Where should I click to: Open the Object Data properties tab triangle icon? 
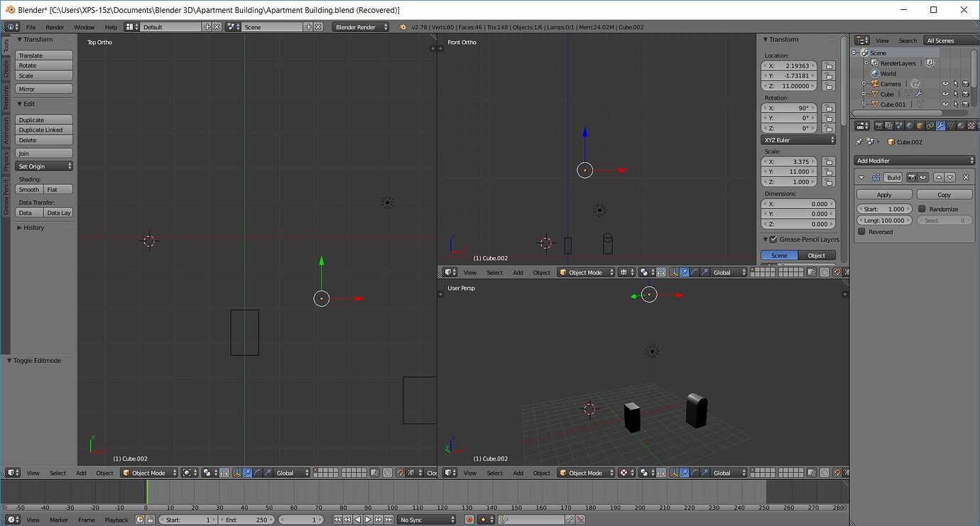tap(951, 126)
